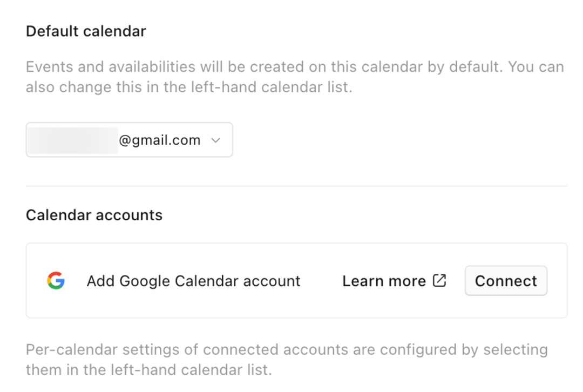Click the "Per-calendar settings" footer line

pos(287,349)
